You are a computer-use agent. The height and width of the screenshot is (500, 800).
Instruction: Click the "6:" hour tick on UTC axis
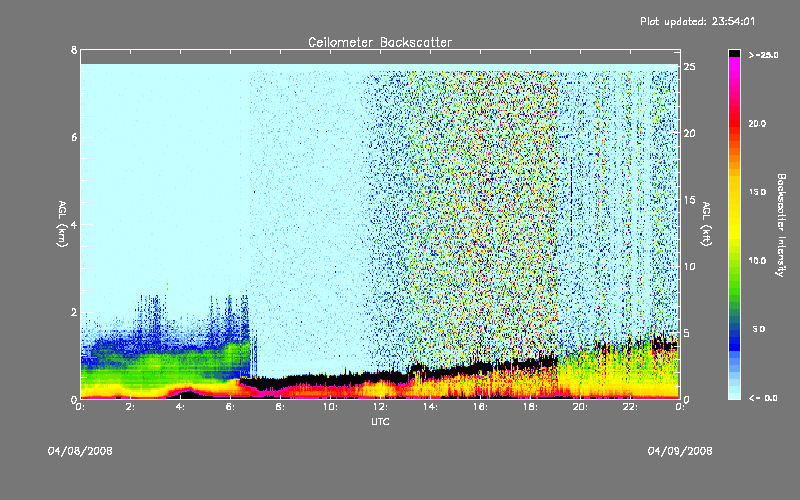coord(230,407)
